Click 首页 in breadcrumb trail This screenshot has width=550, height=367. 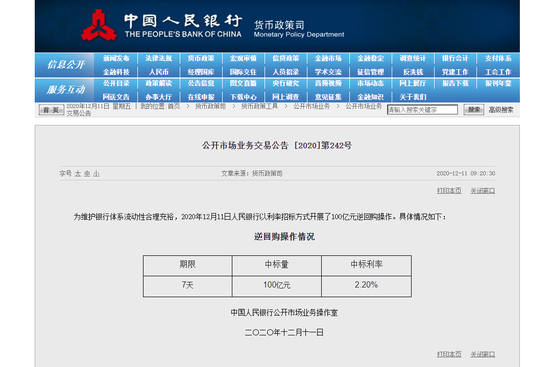(174, 106)
